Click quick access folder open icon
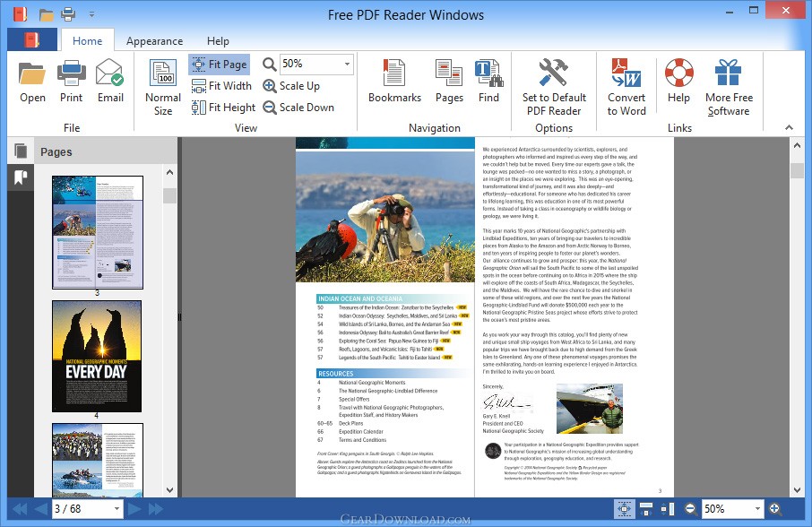The width and height of the screenshot is (812, 527). click(x=47, y=14)
